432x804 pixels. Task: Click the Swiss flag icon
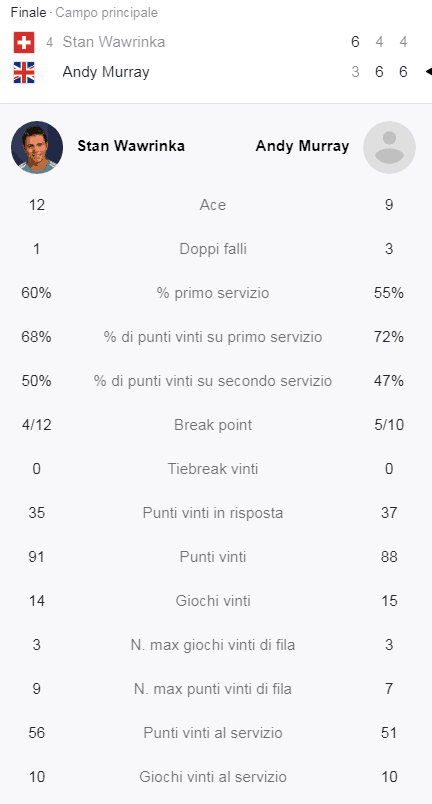24,43
